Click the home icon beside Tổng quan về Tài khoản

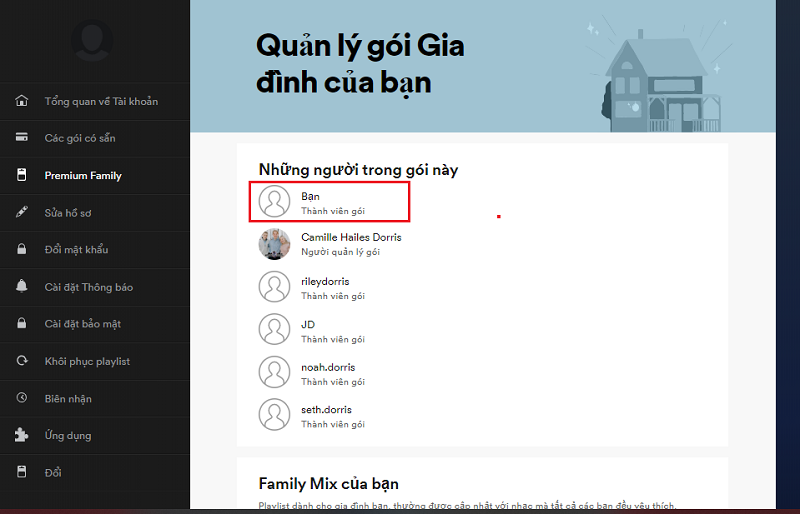point(21,101)
